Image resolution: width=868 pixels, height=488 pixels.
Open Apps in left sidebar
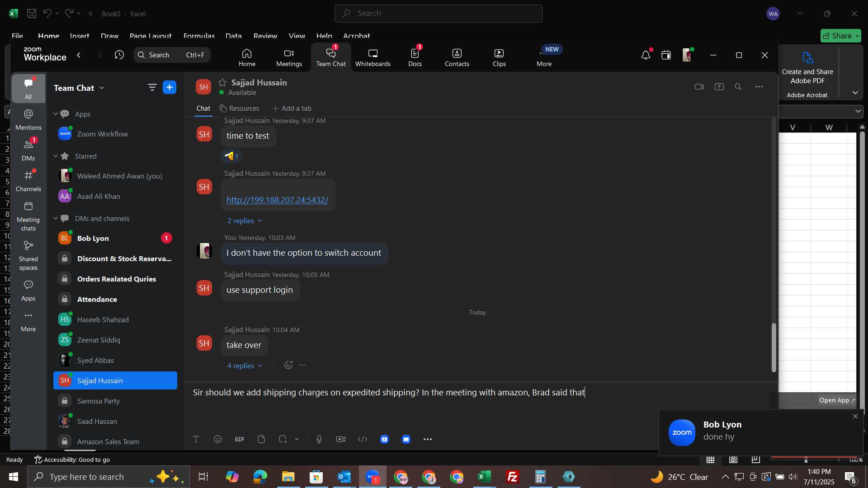pyautogui.click(x=28, y=291)
